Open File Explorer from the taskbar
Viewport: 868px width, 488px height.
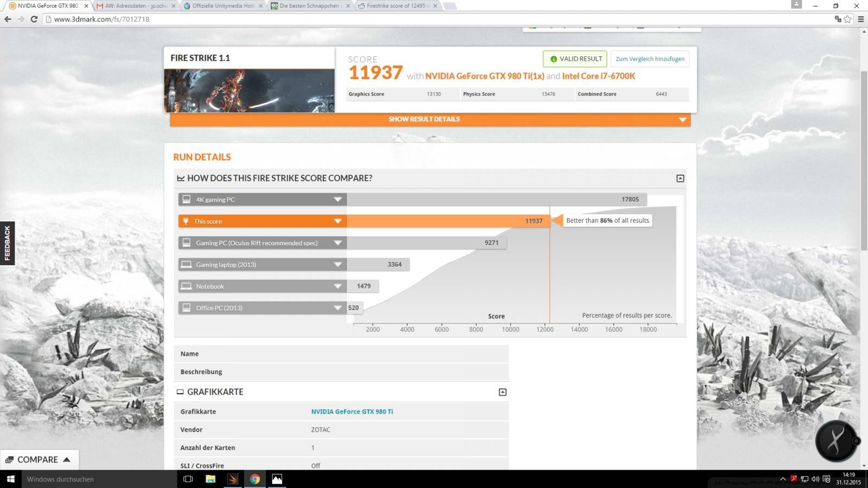[210, 479]
